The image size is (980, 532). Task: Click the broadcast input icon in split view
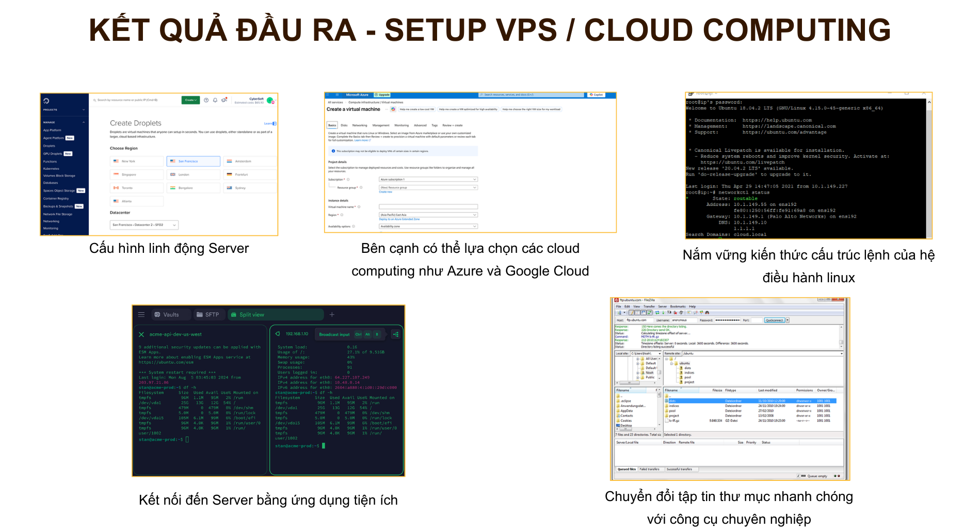396,334
